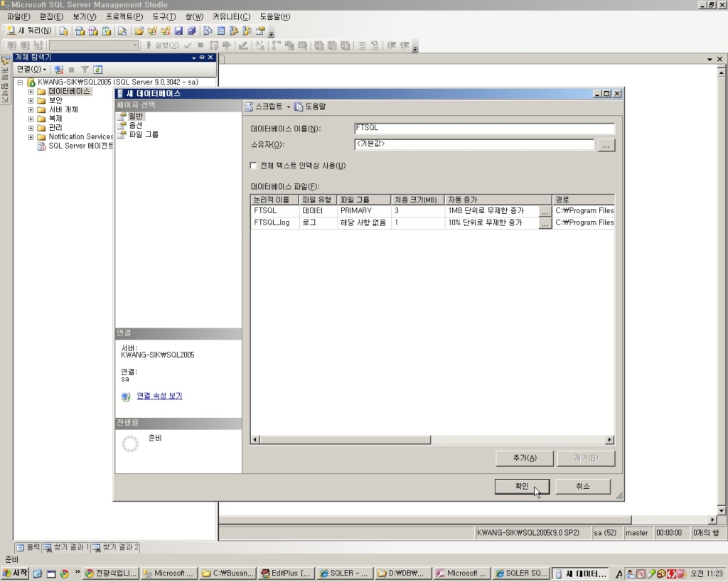Screen dimensions: 728x582
Task: Click the Internet Explorer quick launch icon
Action: point(38,573)
